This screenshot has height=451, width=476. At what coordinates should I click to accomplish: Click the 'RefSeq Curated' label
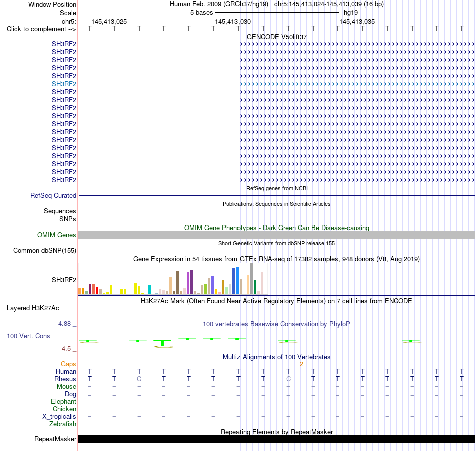click(53, 195)
